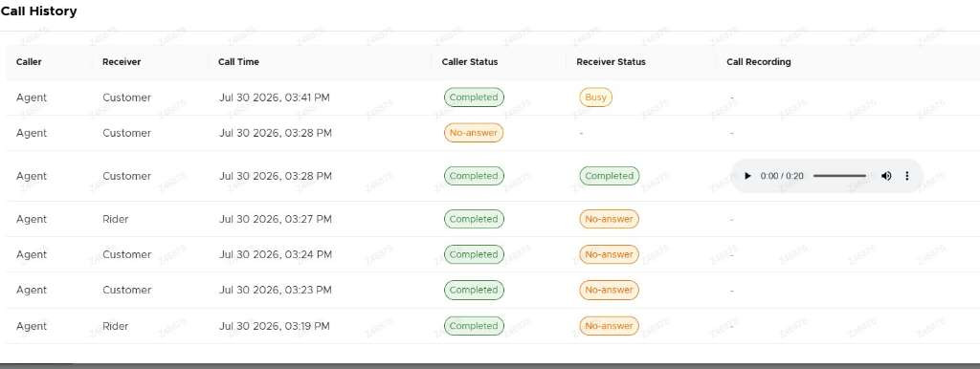
Task: Click Completed caller badge for 03:19 call
Action: pos(474,326)
